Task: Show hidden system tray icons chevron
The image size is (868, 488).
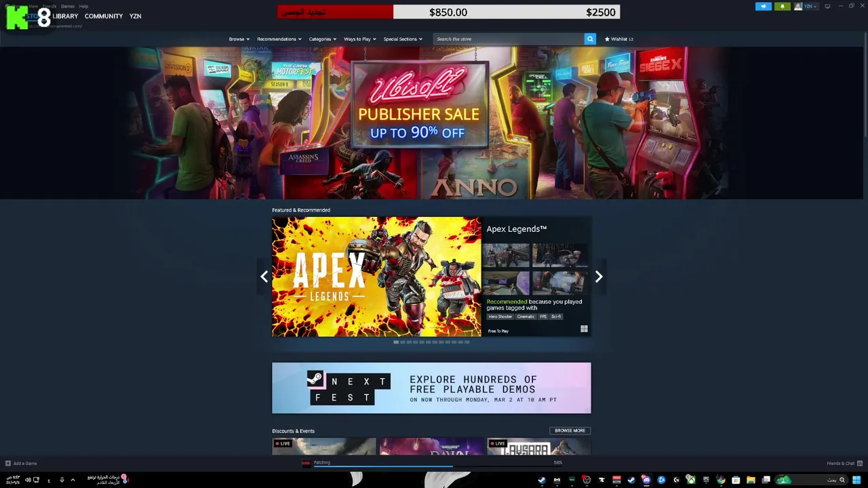Action: (73, 480)
